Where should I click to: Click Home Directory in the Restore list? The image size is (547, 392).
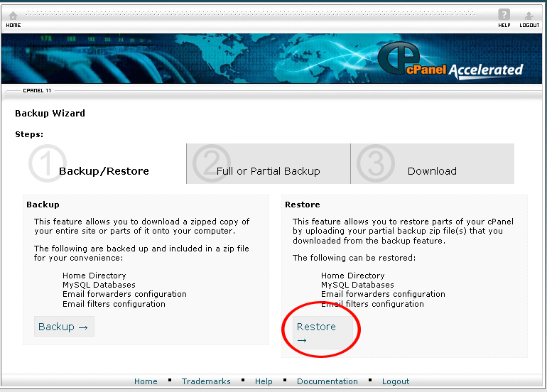(x=352, y=276)
